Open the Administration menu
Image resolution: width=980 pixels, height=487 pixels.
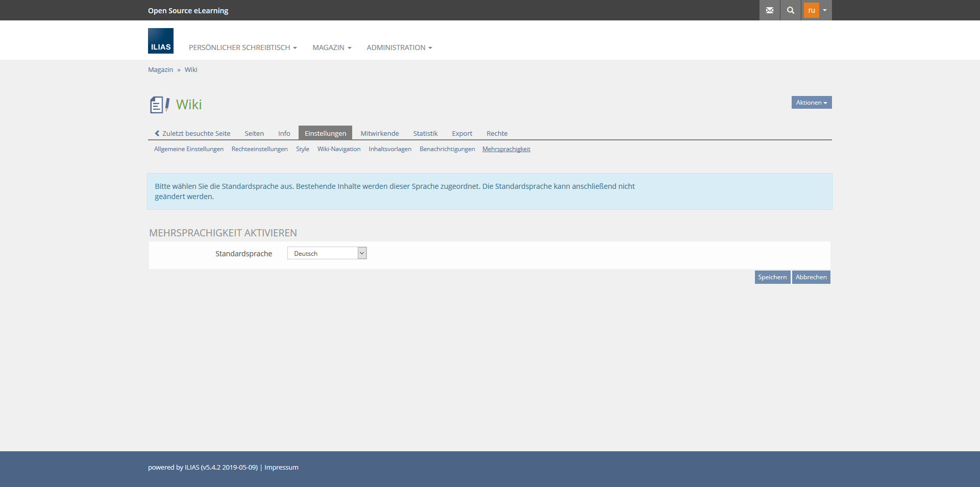click(399, 47)
